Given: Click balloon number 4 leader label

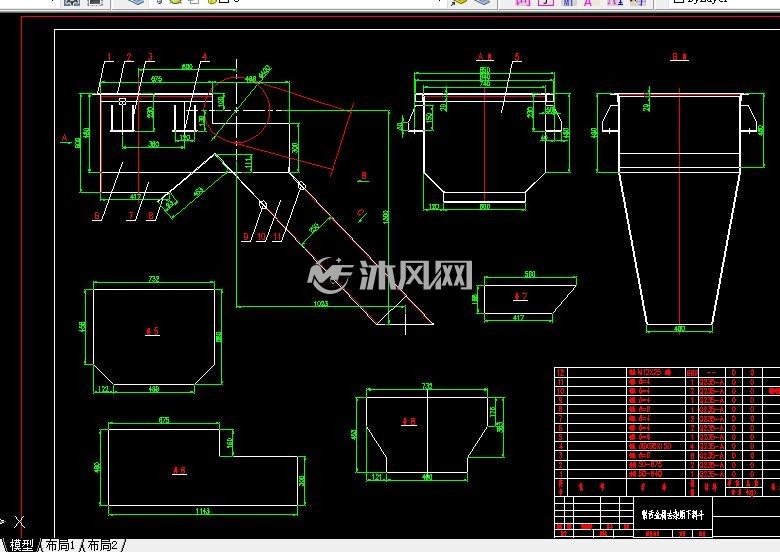Looking at the screenshot, I should (204, 57).
